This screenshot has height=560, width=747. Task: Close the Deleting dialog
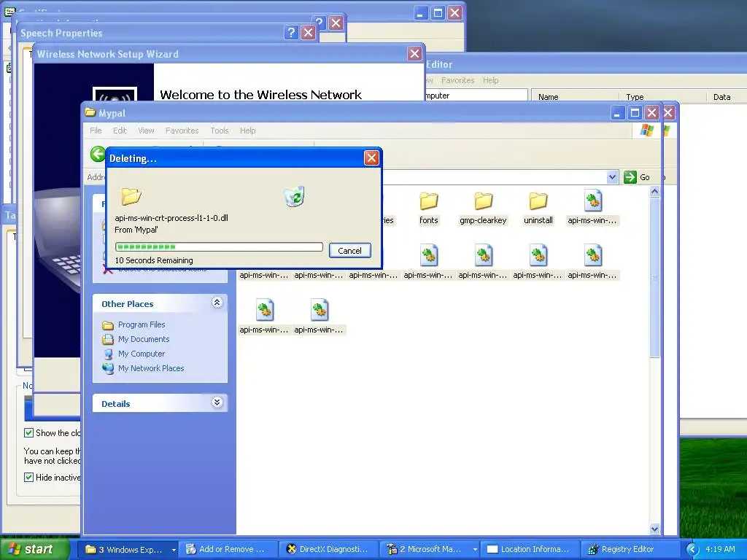[371, 157]
